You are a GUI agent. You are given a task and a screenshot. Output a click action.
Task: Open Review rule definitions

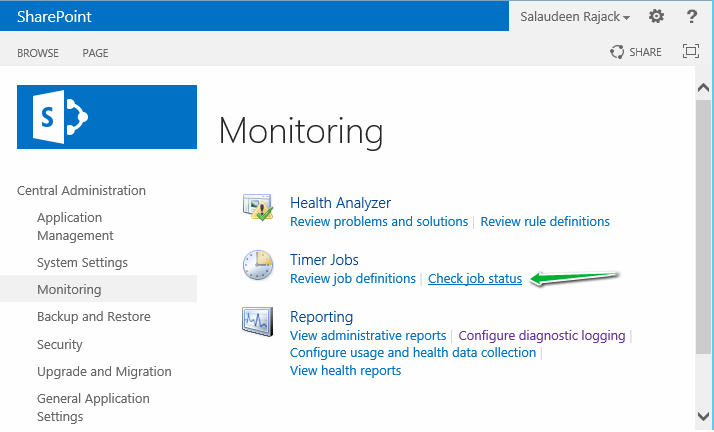545,222
